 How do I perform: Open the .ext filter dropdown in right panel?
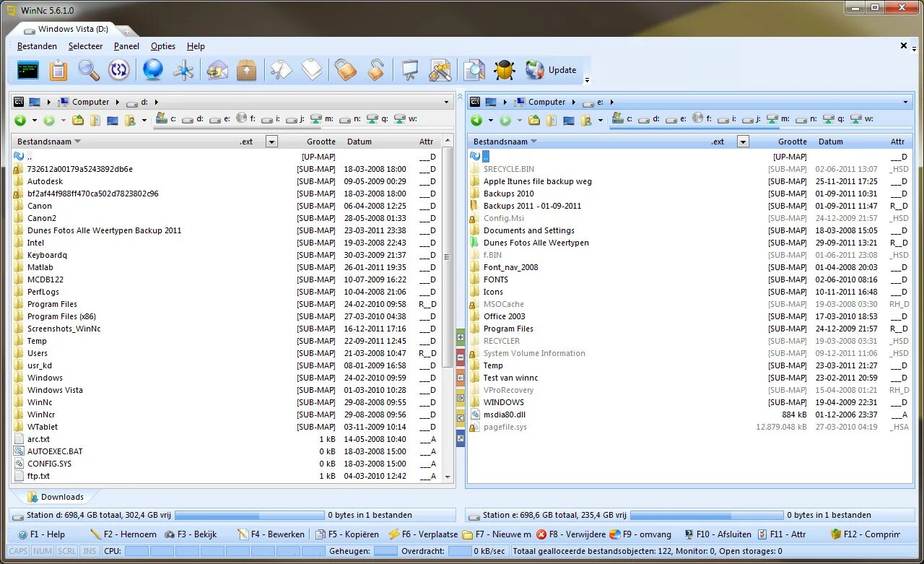tap(743, 142)
